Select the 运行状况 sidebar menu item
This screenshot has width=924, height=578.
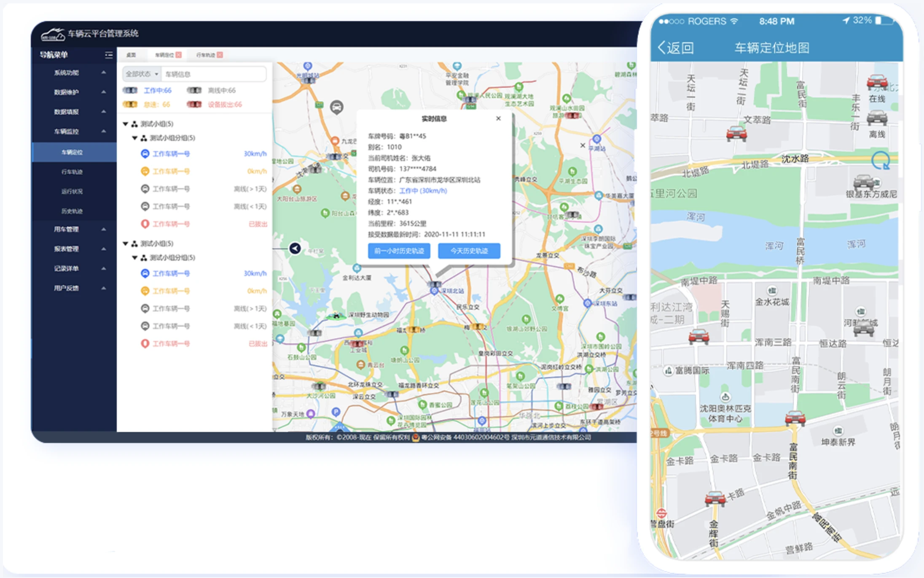(x=74, y=192)
